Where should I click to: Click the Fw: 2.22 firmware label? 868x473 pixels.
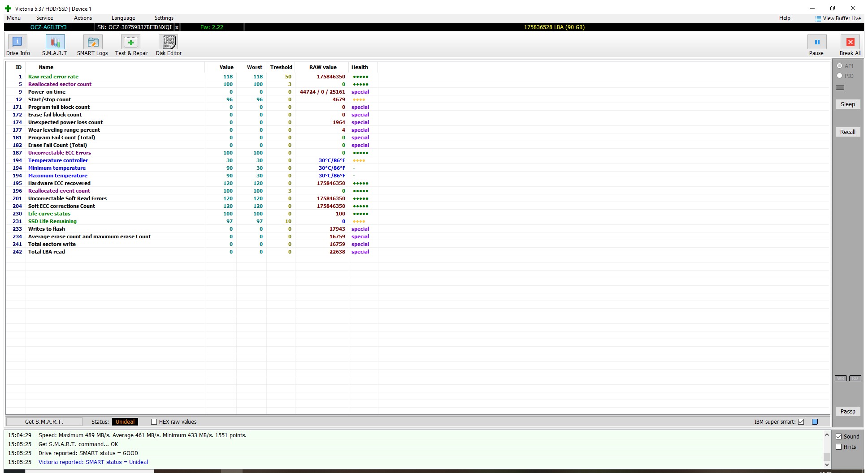pyautogui.click(x=212, y=27)
